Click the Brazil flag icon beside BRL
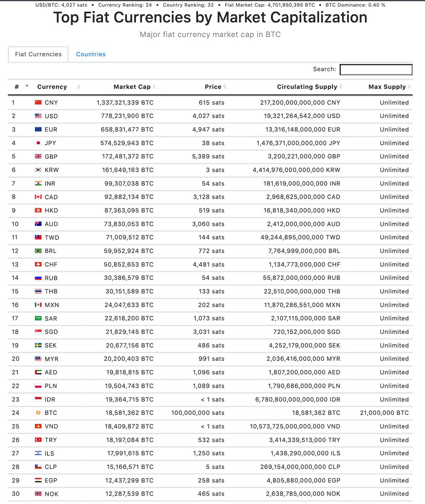 pos(38,251)
